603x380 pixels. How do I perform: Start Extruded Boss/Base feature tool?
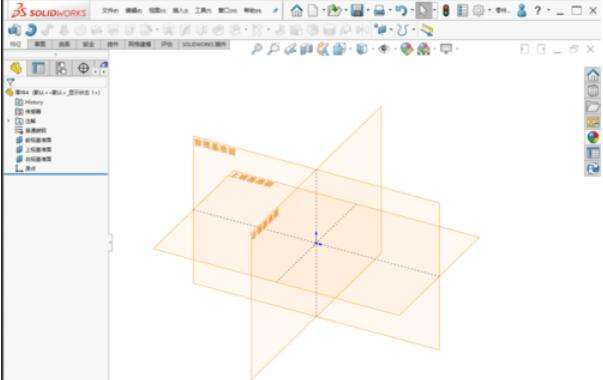point(14,30)
